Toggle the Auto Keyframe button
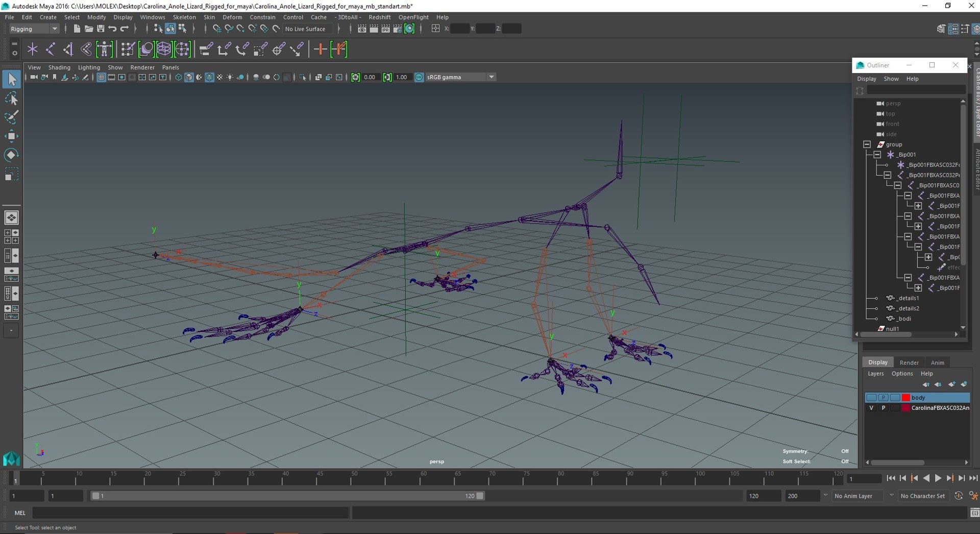The width and height of the screenshot is (980, 534). tap(959, 496)
